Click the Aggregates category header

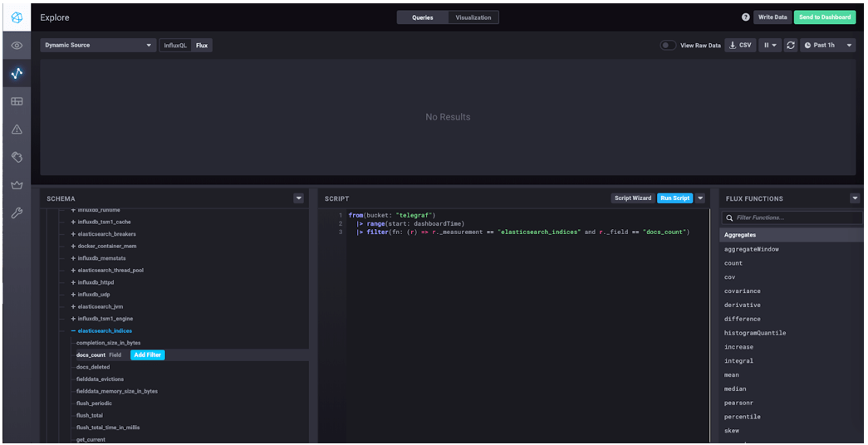pos(791,235)
